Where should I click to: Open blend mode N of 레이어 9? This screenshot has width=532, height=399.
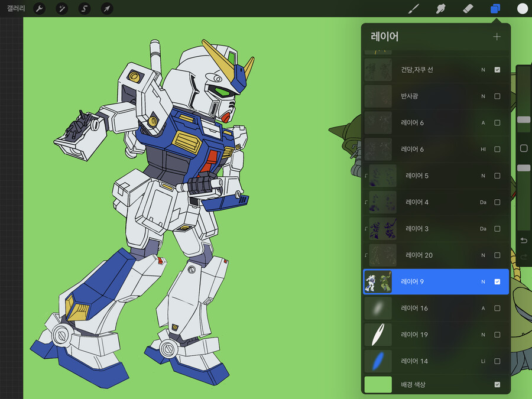(483, 281)
